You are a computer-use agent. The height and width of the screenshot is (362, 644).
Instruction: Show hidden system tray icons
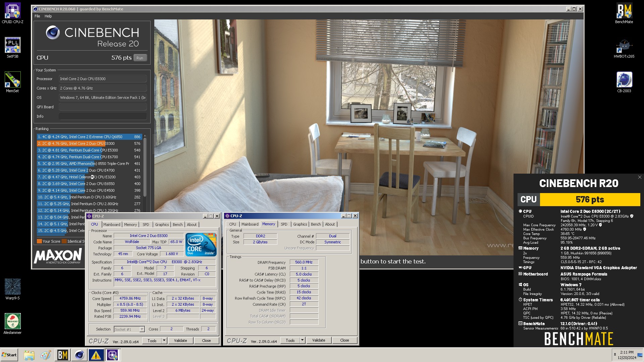pos(615,354)
